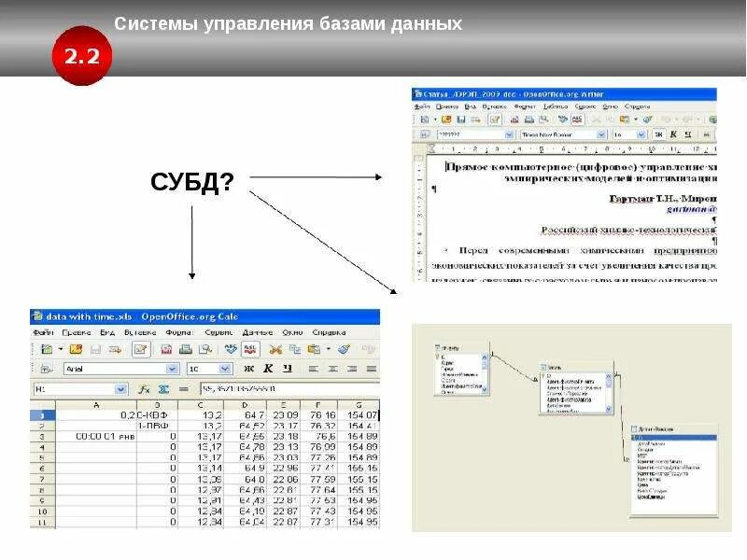Click the equals Function icon in Calc
This screenshot has height=560, width=747.
point(183,389)
